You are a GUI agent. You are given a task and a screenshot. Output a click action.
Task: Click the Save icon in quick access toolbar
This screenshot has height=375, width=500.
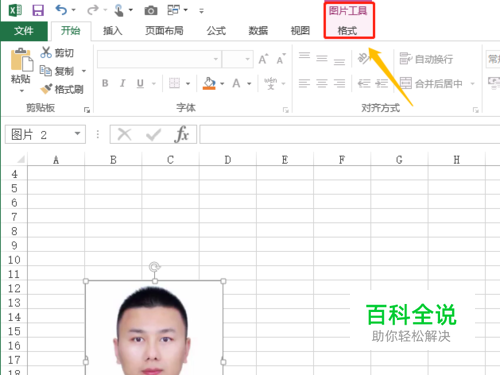[38, 10]
